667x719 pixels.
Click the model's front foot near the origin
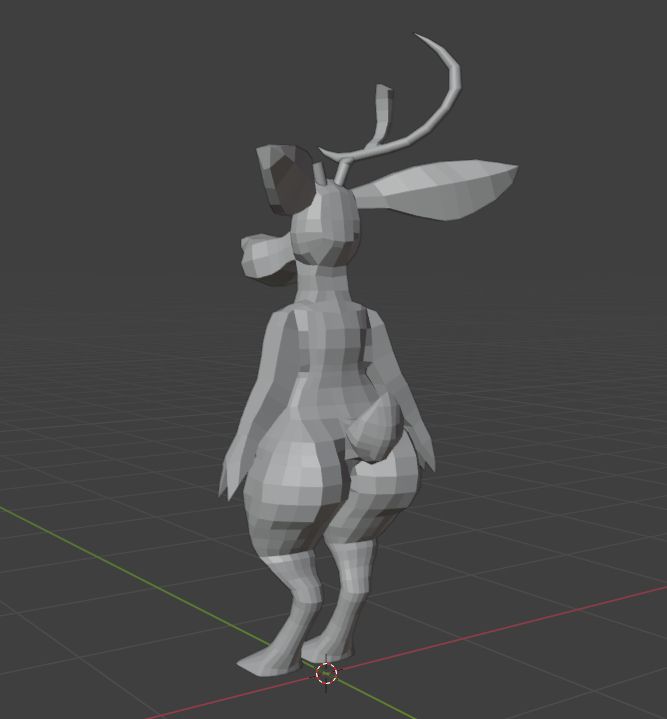pos(270,660)
